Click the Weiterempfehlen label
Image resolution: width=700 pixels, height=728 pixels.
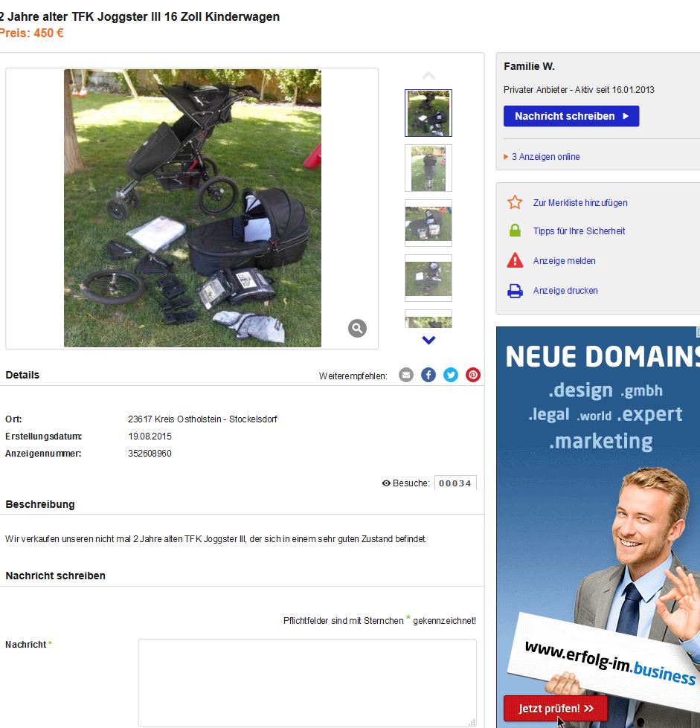click(x=353, y=376)
